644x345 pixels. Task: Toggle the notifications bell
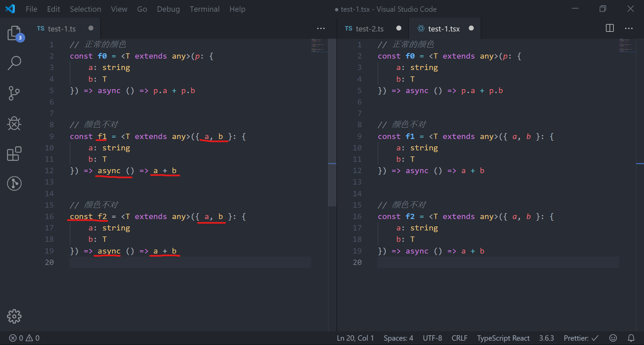[x=631, y=338]
